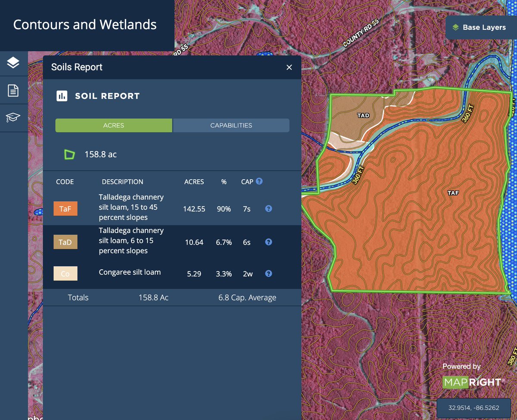Open the Base Layers menu
Image resolution: width=517 pixels, height=420 pixels.
pyautogui.click(x=480, y=27)
